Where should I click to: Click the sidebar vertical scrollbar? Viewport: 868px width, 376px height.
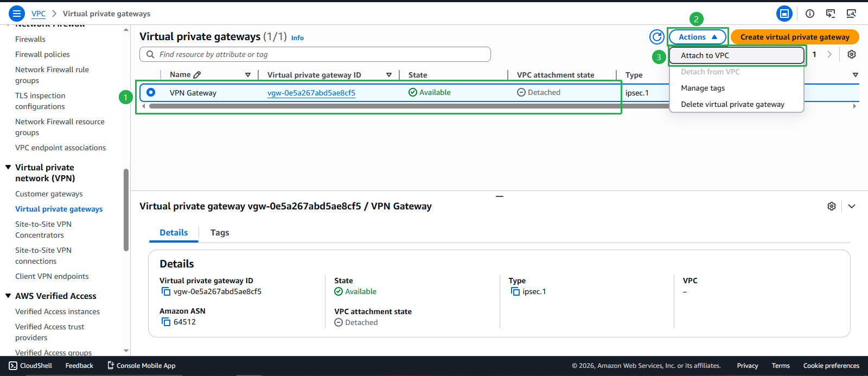click(x=126, y=210)
